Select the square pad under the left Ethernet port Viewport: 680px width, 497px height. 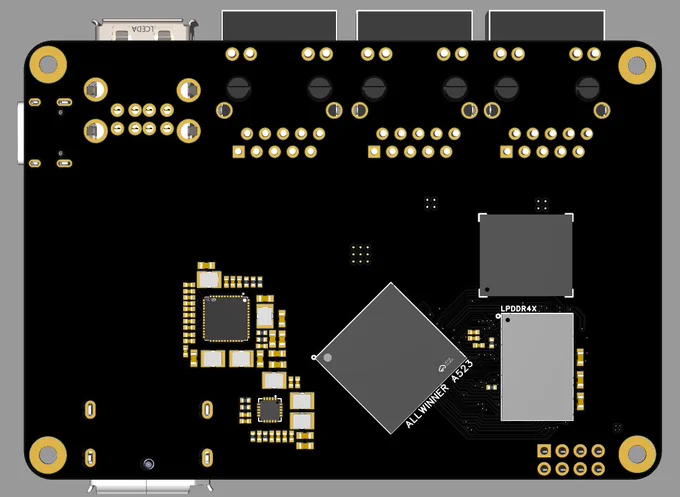[239, 152]
